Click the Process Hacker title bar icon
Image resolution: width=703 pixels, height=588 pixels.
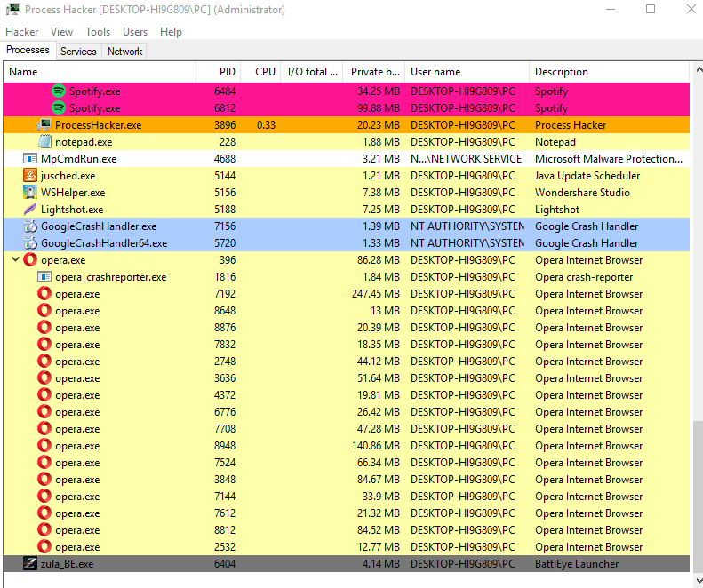13,10
